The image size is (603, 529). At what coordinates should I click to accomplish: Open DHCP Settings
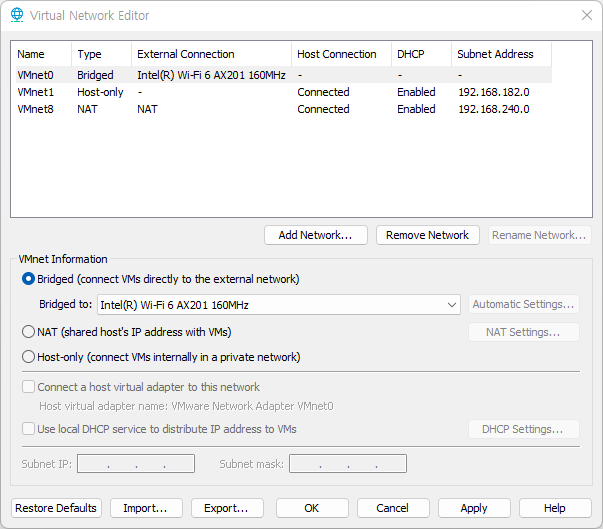[x=523, y=429]
